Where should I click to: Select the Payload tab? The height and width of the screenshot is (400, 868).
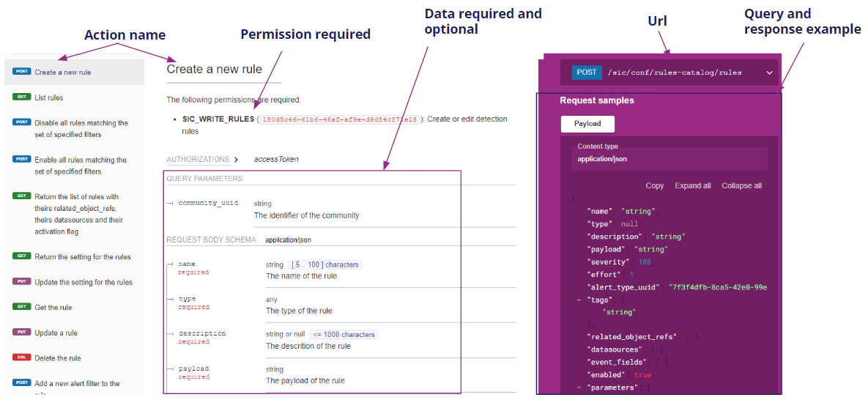pos(587,124)
